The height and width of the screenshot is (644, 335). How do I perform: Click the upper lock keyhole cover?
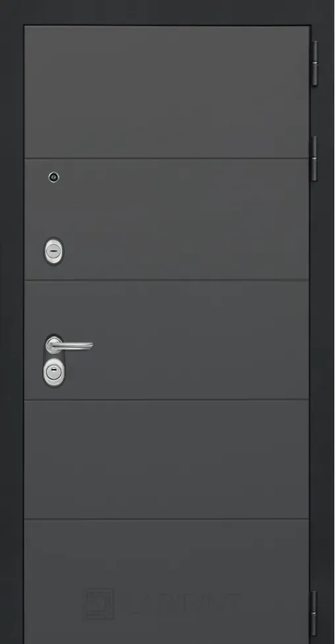point(53,250)
